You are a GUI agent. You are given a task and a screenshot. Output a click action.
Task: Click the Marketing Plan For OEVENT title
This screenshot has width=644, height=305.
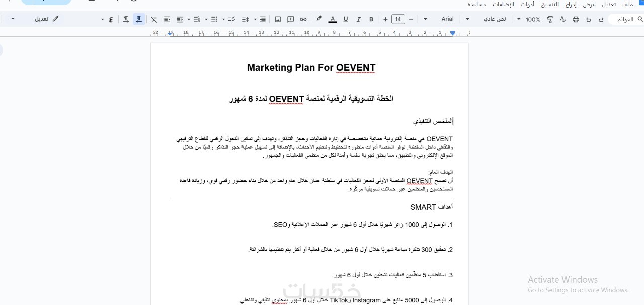[311, 68]
